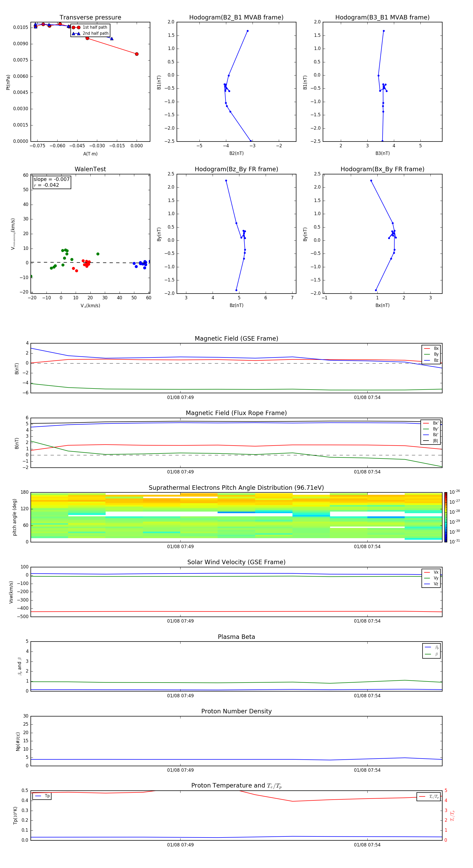Click 'pitch angle (deg)' y-axis label
This screenshot has height=868, width=473.
14,517
